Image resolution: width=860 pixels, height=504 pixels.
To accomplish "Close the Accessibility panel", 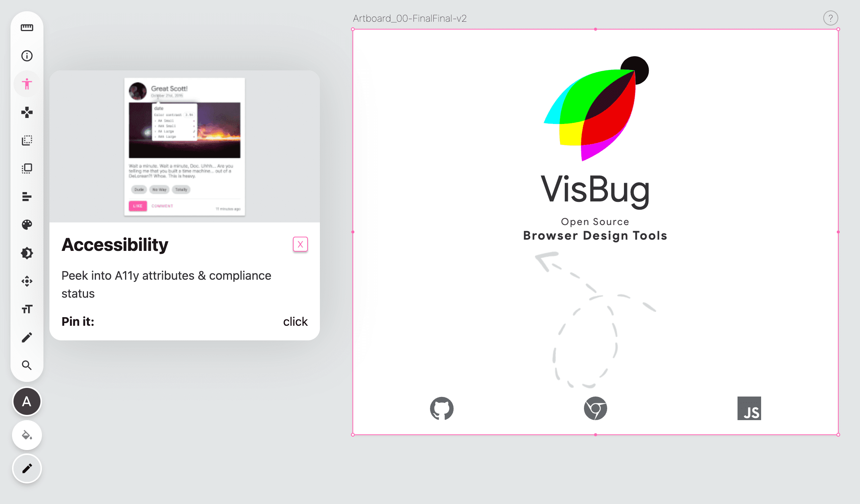I will point(300,244).
